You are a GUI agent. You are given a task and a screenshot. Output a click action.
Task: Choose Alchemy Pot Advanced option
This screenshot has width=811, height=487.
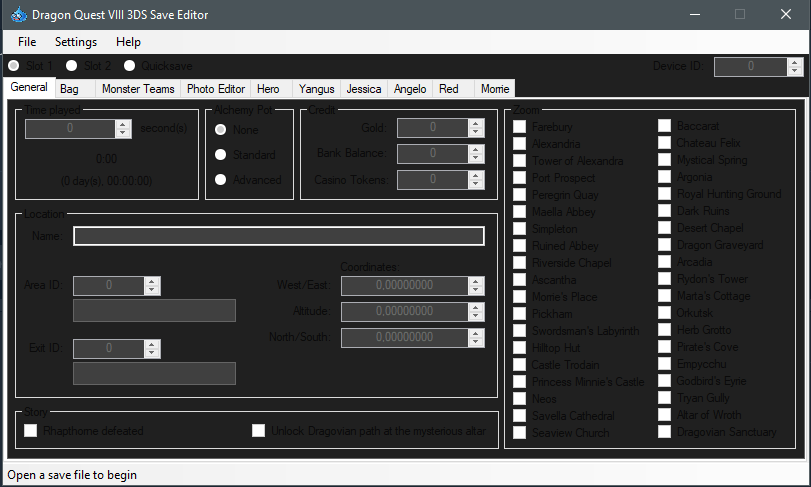point(220,179)
